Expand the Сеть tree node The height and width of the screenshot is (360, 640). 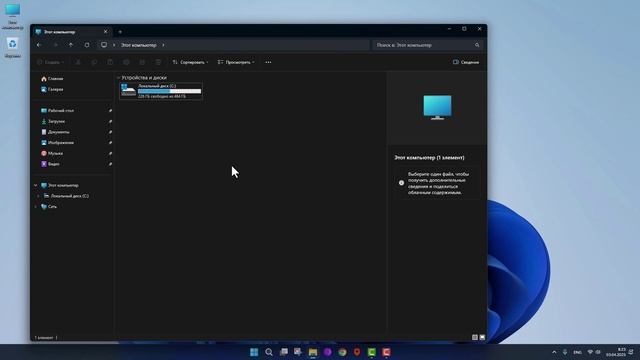[36, 207]
